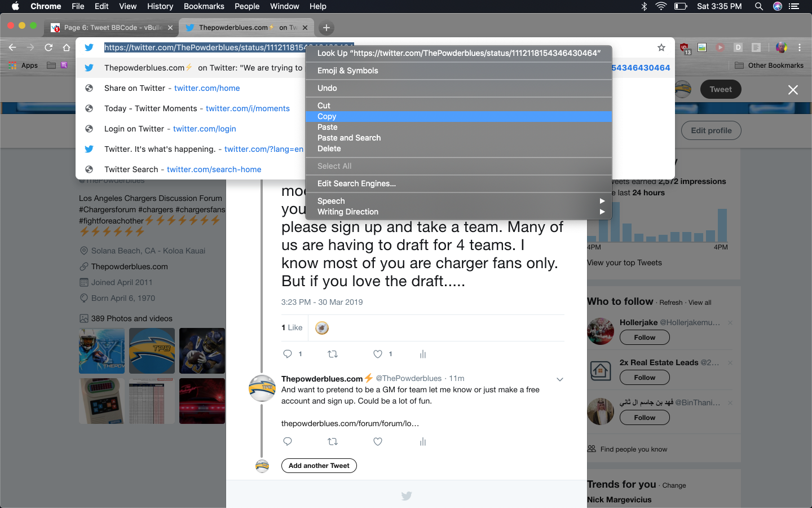Screen dimensions: 812x508
Task: Follow Hollerjake
Action: click(645, 338)
